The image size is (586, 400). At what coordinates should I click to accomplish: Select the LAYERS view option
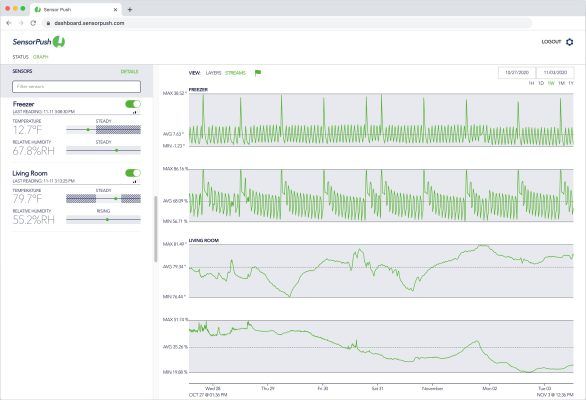pos(213,73)
